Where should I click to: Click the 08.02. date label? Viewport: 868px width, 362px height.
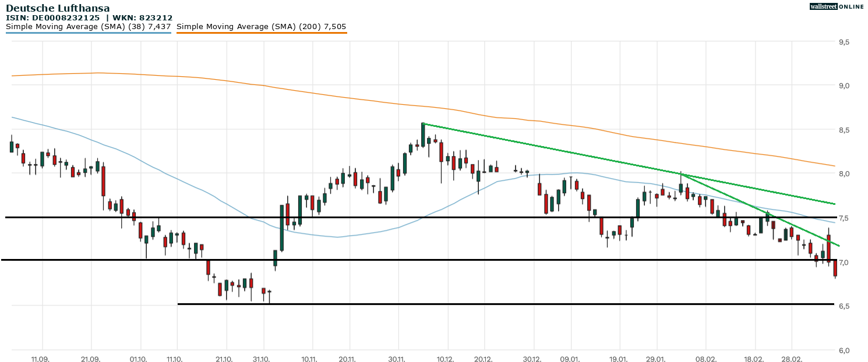click(x=705, y=359)
